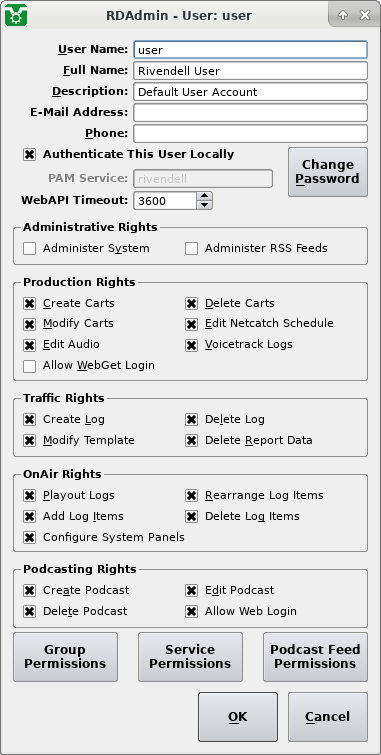
Task: Toggle the Configure System Panels checkbox
Action: pos(30,537)
